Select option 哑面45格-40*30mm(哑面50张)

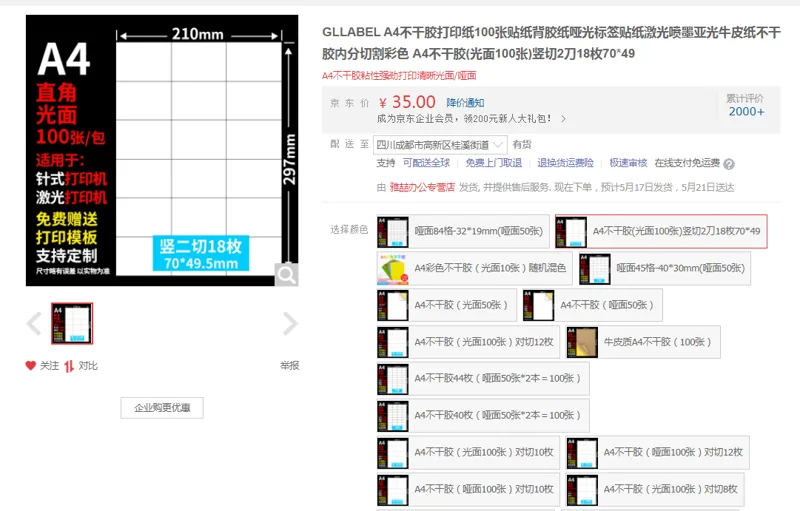pyautogui.click(x=664, y=268)
